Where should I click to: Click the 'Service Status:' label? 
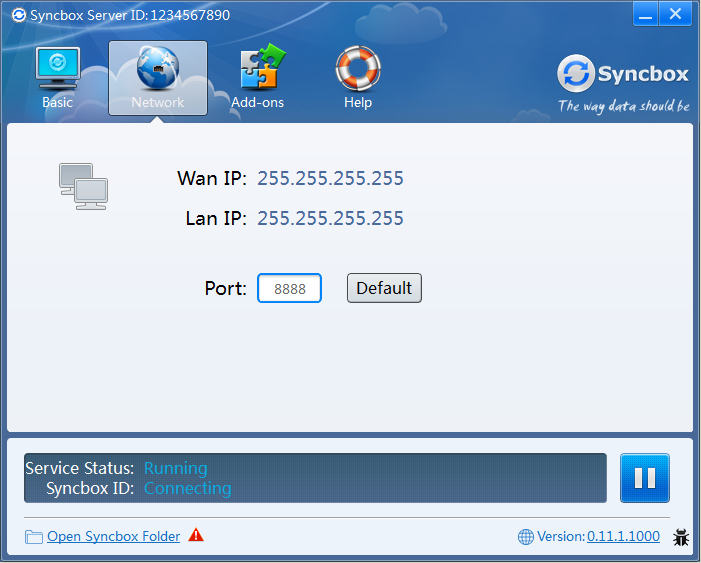pos(80,469)
